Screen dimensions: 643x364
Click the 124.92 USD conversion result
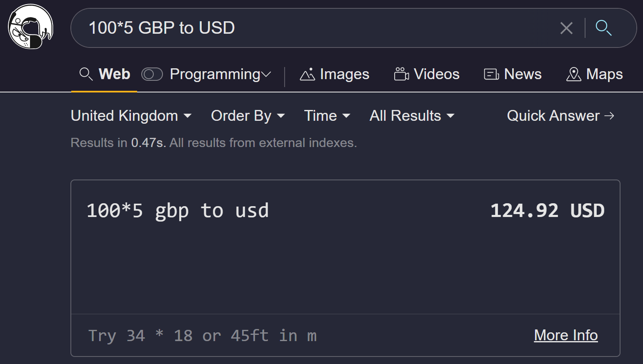pos(547,211)
